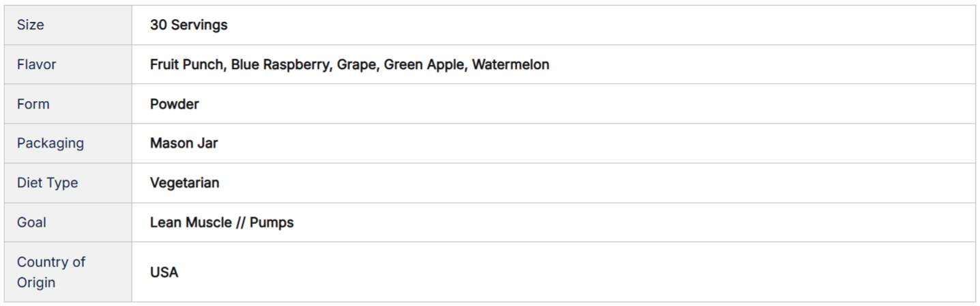This screenshot has height=306, width=980.
Task: Click the Grape flavor text
Action: [356, 65]
